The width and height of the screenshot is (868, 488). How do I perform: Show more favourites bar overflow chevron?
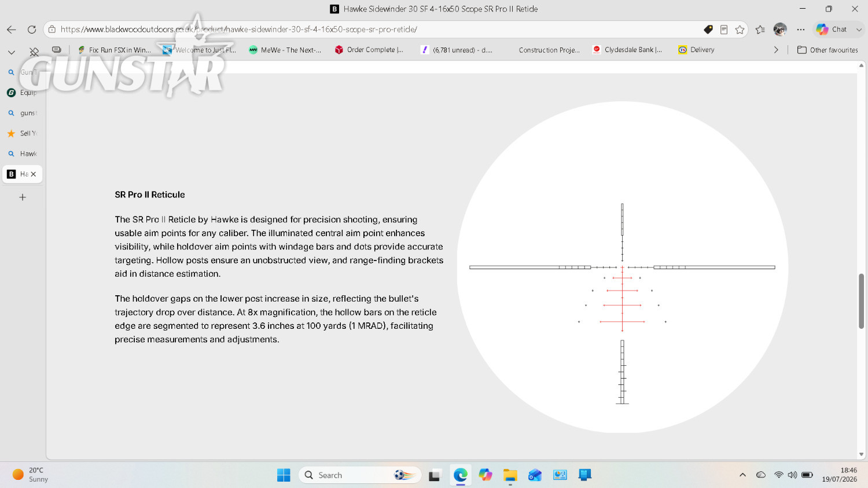point(776,50)
